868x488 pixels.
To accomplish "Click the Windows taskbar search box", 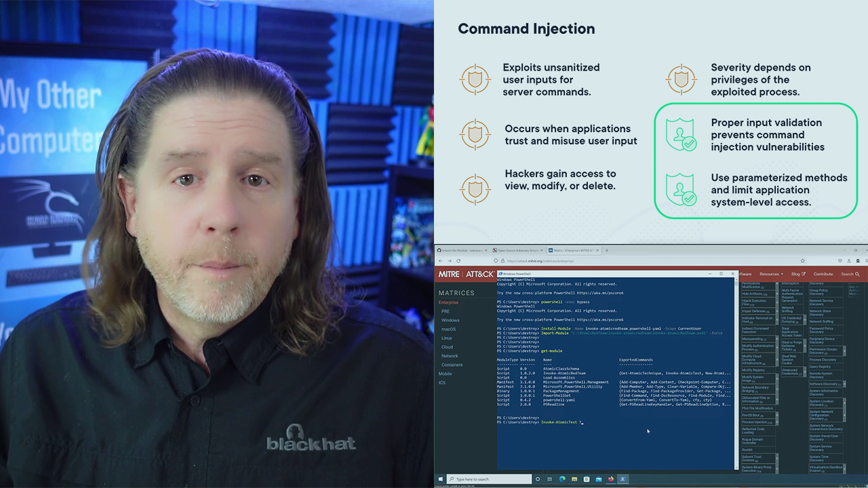I will point(488,479).
